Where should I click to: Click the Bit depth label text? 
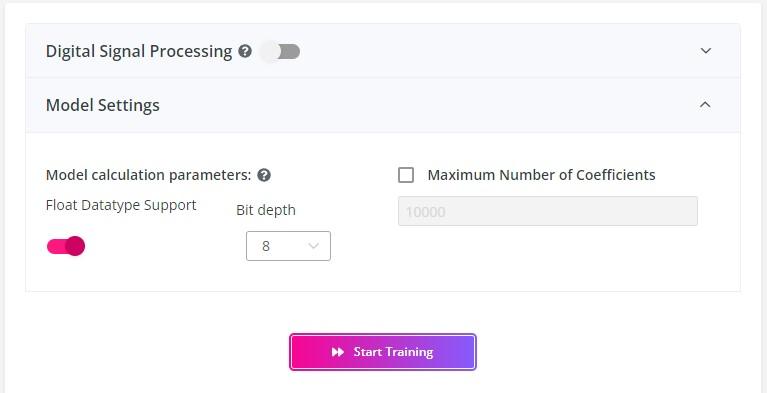tap(266, 210)
